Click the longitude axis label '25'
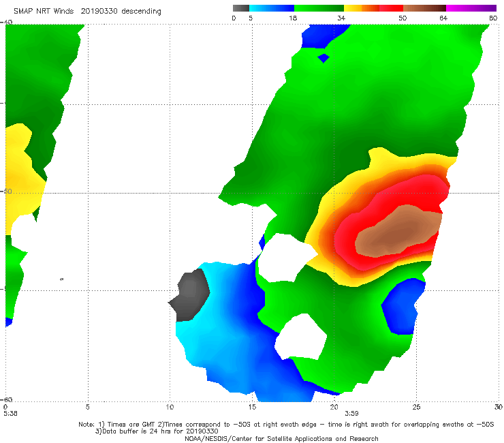Image resolution: width=504 pixels, height=443 pixels. tap(416, 408)
